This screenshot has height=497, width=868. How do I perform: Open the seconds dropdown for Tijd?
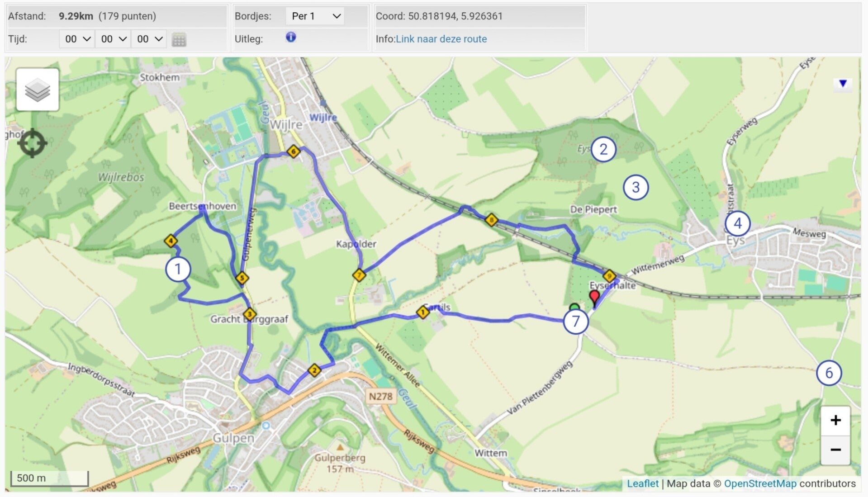[x=149, y=39]
